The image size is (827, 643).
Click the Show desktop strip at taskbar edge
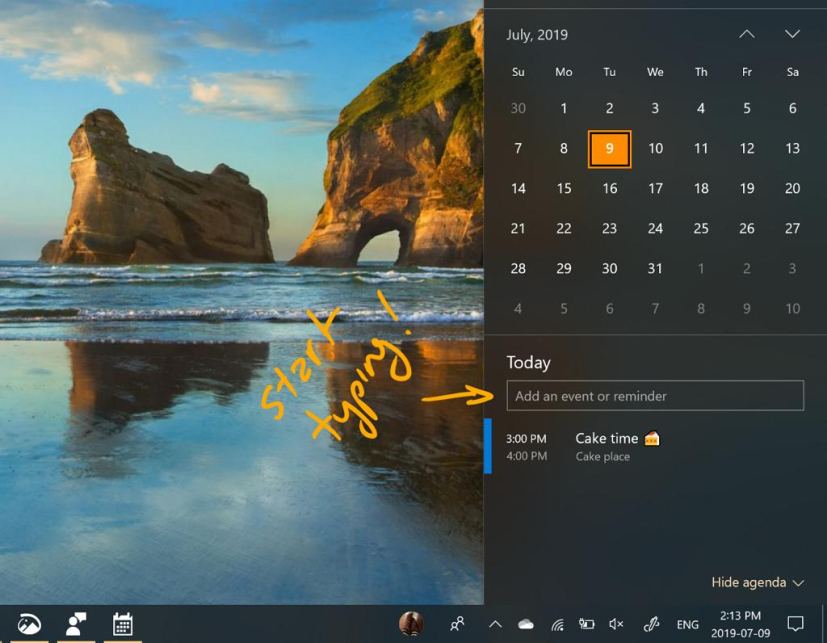824,624
